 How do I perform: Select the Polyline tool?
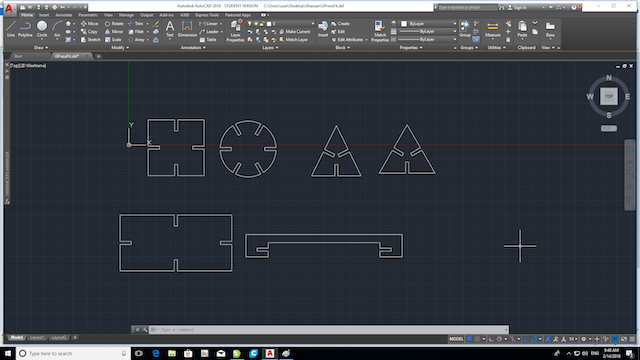click(25, 29)
